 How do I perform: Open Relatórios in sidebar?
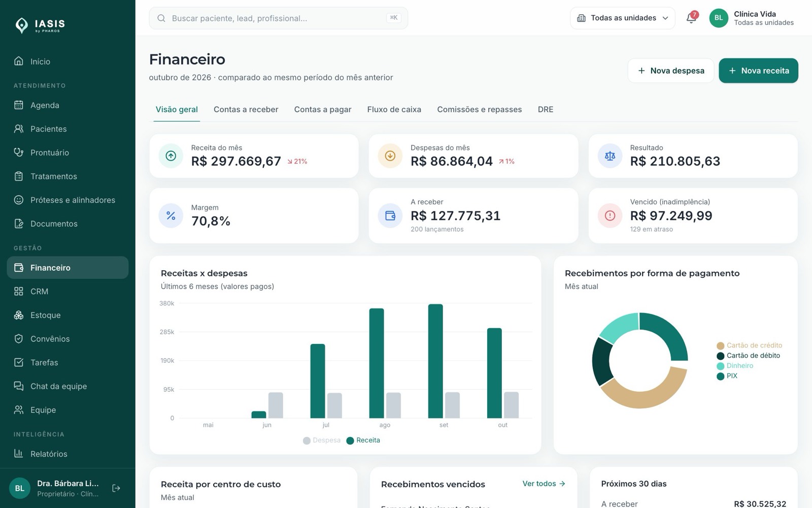tap(67, 454)
